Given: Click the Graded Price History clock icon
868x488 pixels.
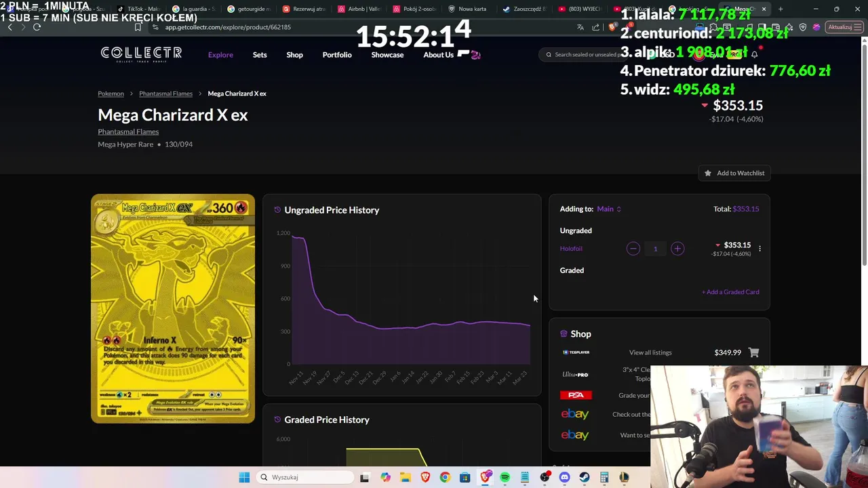Looking at the screenshot, I should click(277, 420).
